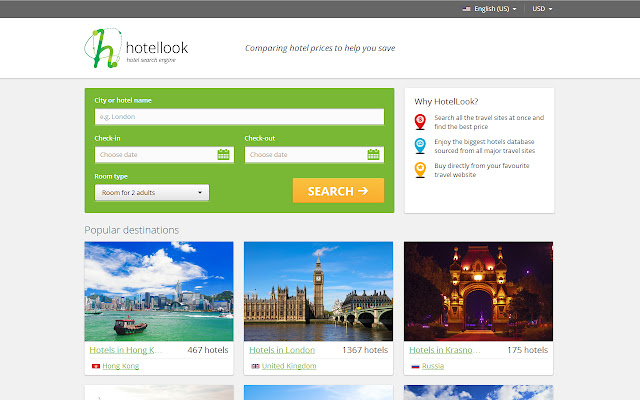Open Hotels in London link
This screenshot has height=400, width=640.
(282, 350)
